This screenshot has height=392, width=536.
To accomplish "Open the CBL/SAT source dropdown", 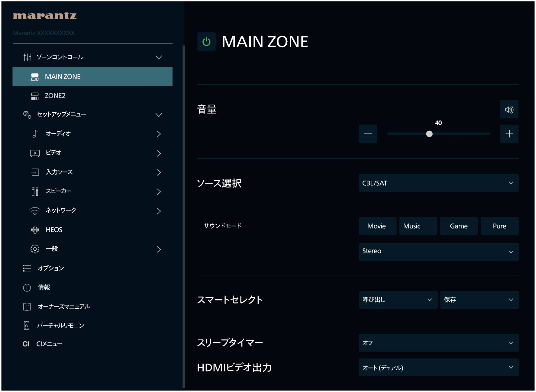I will [x=438, y=183].
